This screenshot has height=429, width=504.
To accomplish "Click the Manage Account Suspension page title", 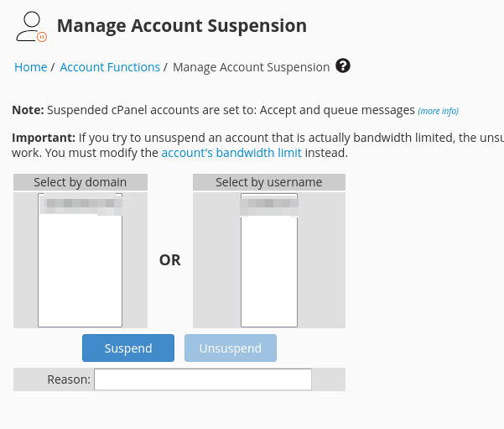I will click(x=182, y=26).
